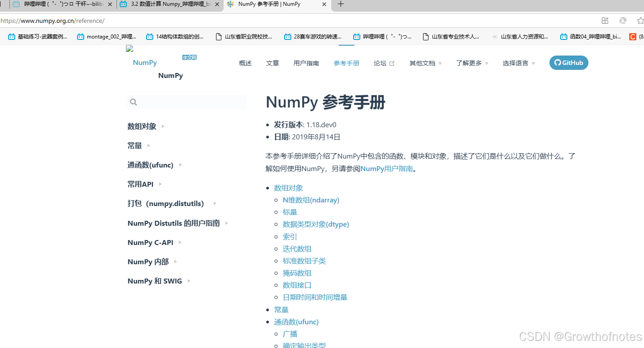Expand the 了解更多 dropdown in nav
644x348 pixels.
pos(472,63)
